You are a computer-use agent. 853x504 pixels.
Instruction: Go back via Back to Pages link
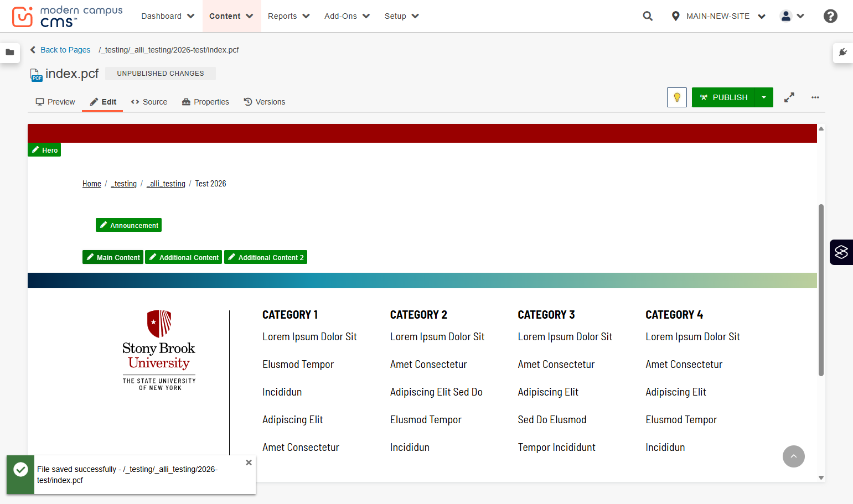pyautogui.click(x=60, y=50)
